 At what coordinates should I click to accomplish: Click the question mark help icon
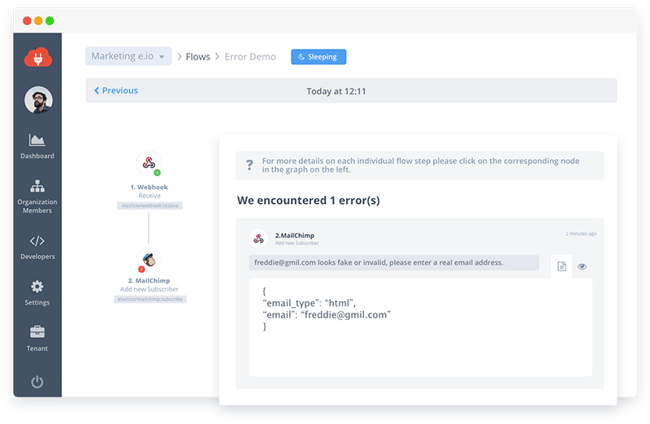pyautogui.click(x=249, y=165)
